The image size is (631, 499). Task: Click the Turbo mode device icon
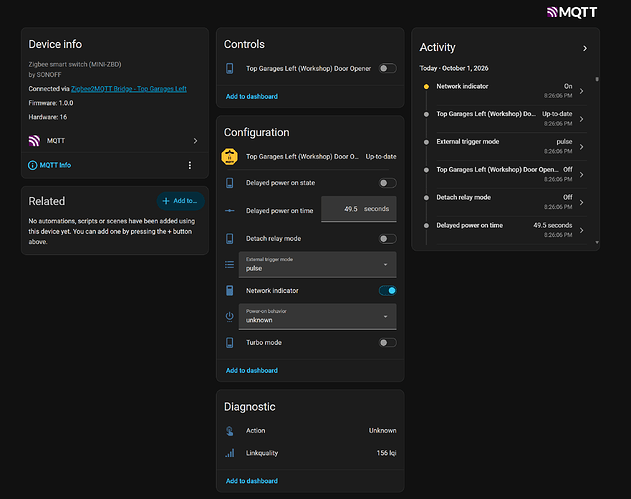coord(229,342)
